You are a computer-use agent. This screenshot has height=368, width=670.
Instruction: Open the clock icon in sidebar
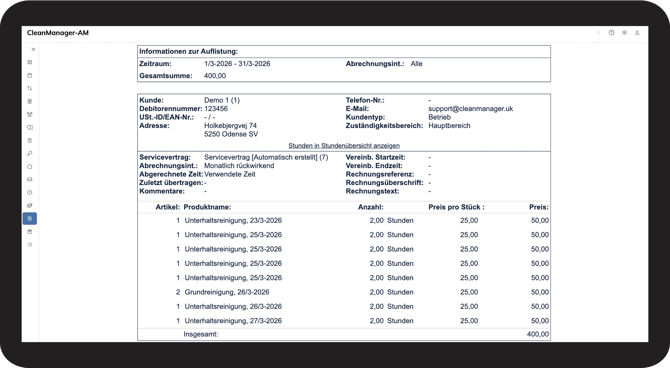(29, 192)
